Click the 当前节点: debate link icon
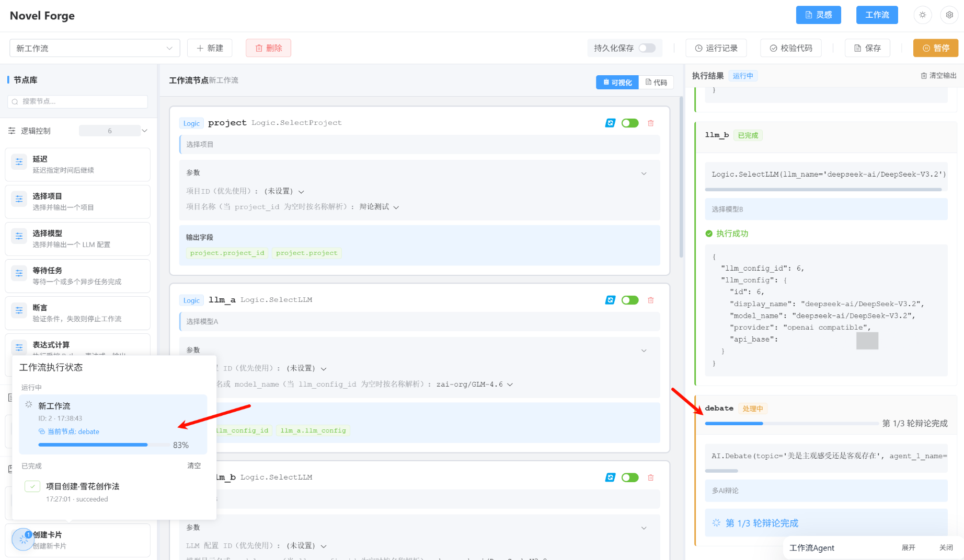This screenshot has width=964, height=560. (42, 431)
